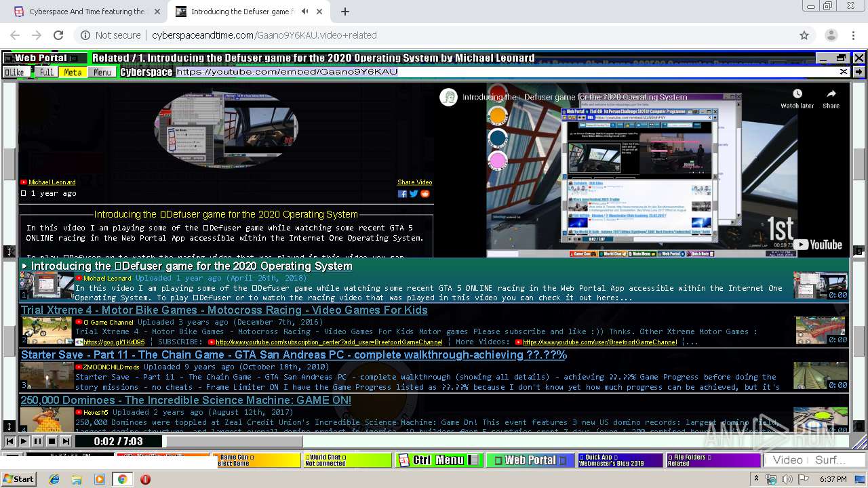This screenshot has height=488, width=868.
Task: Show hidden system tray icons
Action: pos(757,479)
